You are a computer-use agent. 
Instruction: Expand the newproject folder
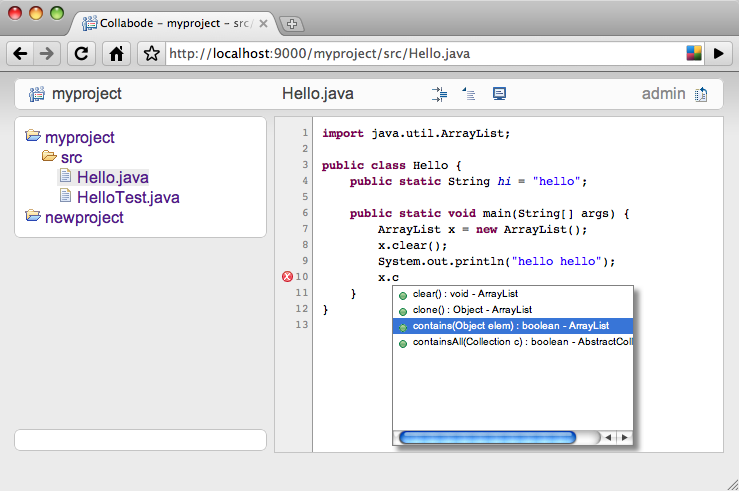[x=33, y=217]
